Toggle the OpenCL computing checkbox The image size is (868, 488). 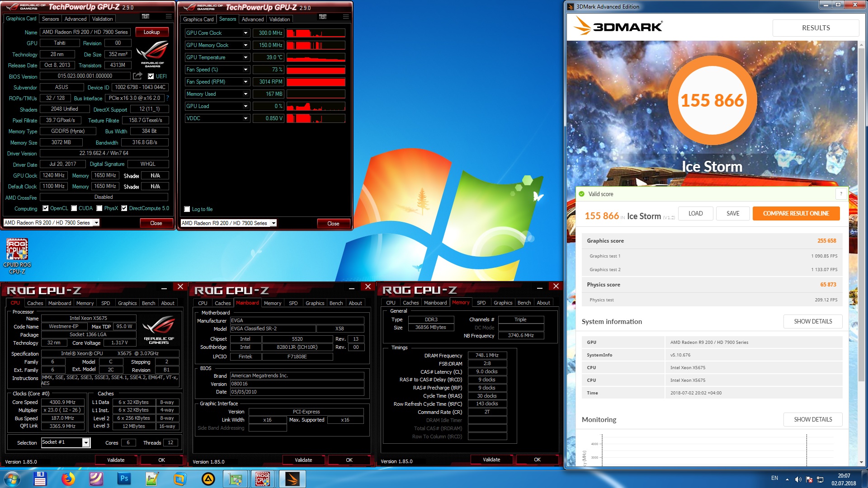pyautogui.click(x=45, y=208)
